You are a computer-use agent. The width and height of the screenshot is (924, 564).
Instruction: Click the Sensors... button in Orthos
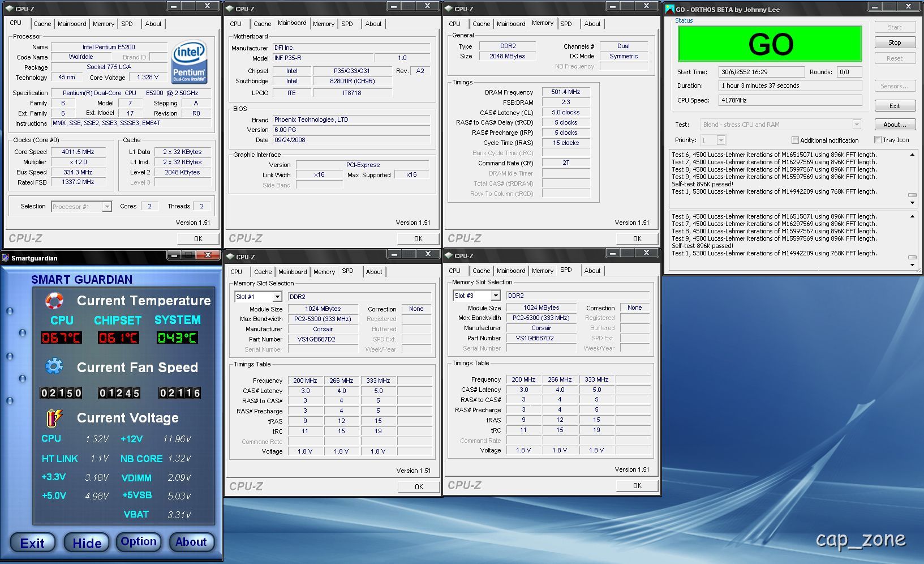coord(895,86)
